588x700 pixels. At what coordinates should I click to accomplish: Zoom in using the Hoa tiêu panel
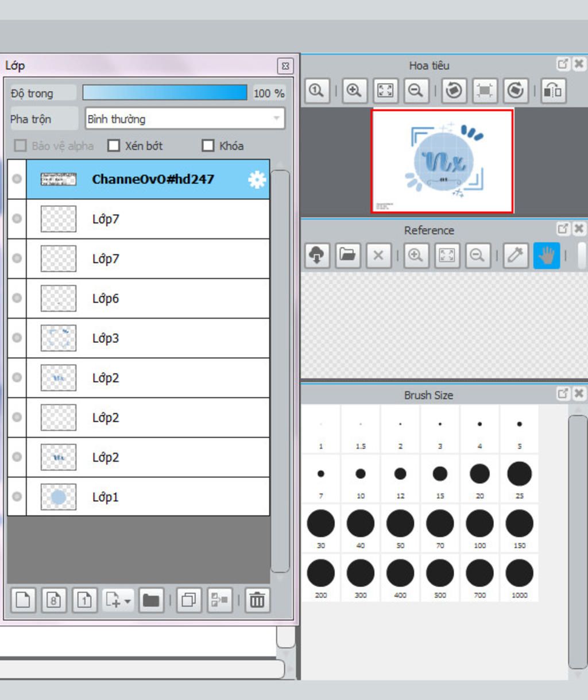[x=354, y=91]
